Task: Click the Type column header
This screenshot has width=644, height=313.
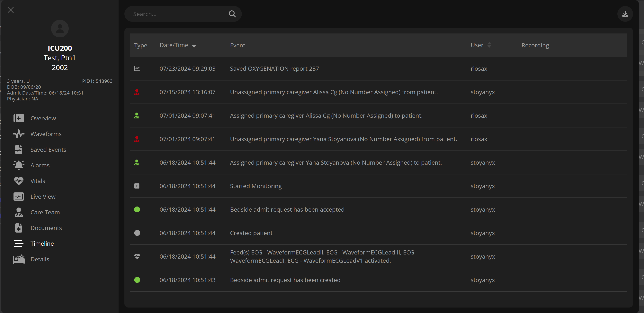Action: (140, 45)
